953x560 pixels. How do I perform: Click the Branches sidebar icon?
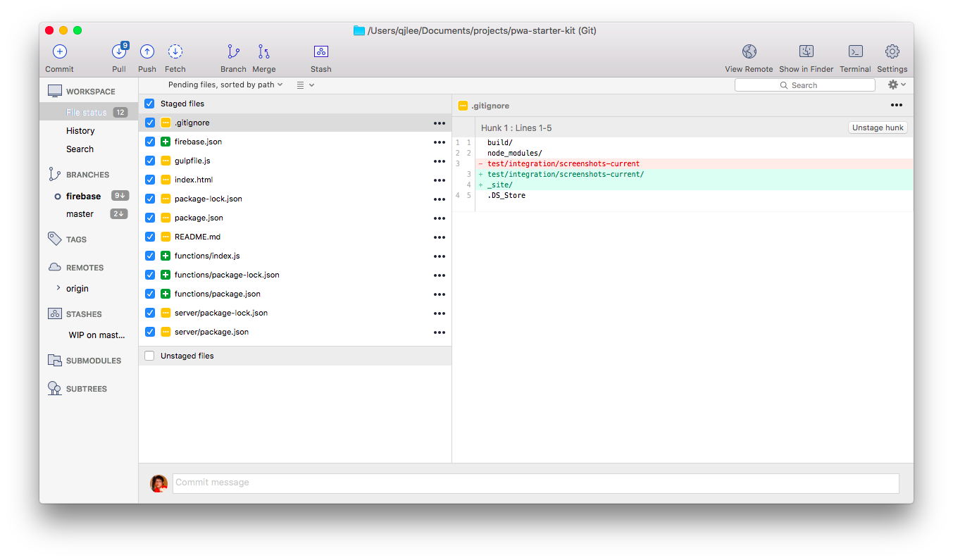(x=54, y=174)
